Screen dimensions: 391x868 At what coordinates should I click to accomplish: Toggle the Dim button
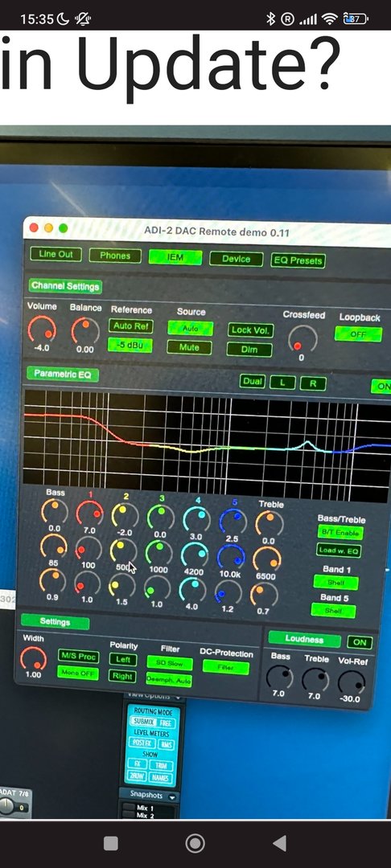(x=249, y=350)
